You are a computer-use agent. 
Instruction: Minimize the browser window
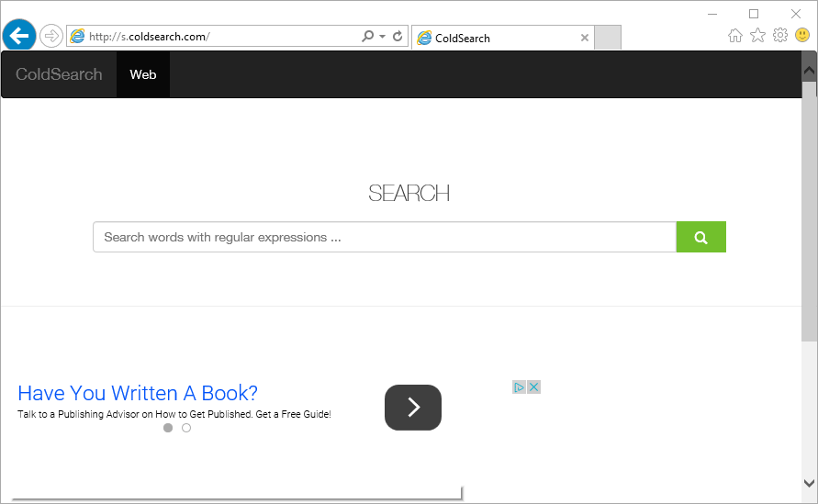coord(712,14)
